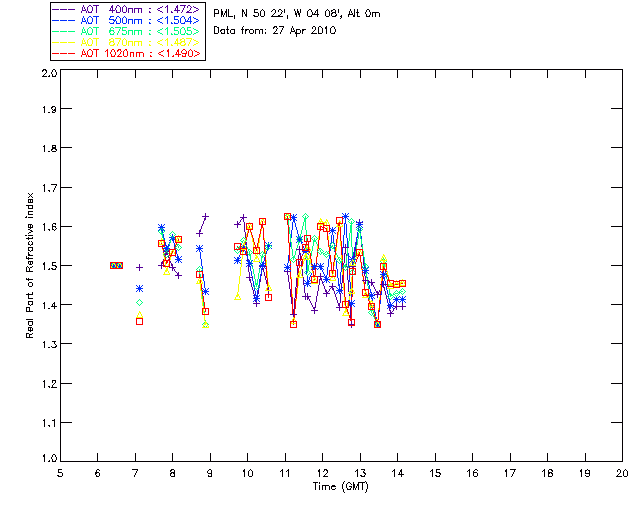Click the 2.0 tick label on y-axis
This screenshot has width=640, height=512.
pyautogui.click(x=48, y=74)
